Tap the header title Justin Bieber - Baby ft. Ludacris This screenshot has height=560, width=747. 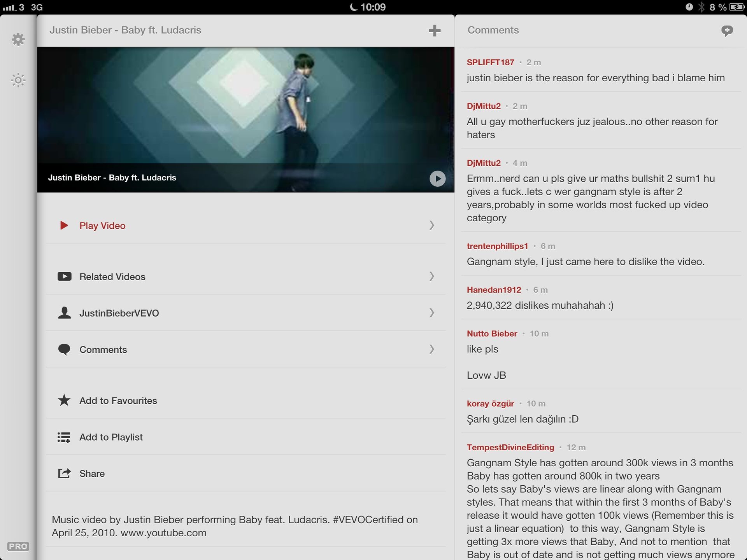coord(125,30)
